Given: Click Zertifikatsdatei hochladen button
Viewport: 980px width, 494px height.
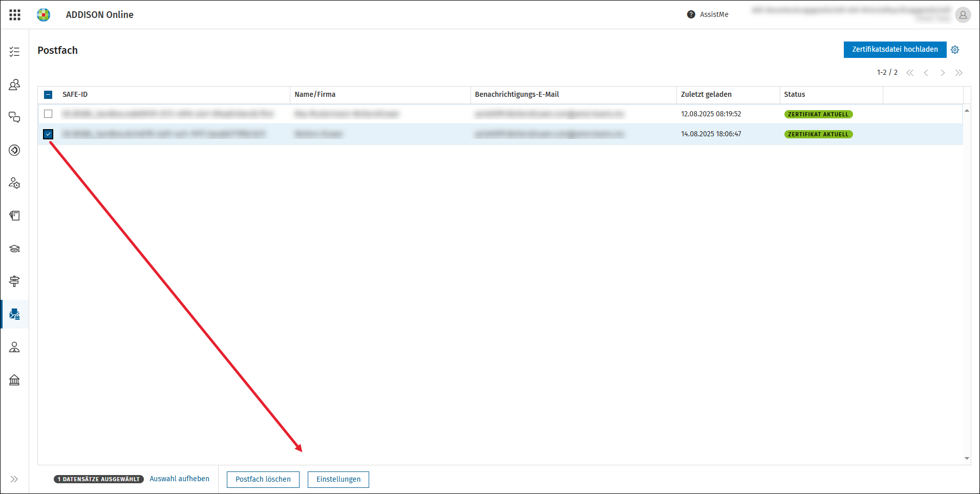Looking at the screenshot, I should [x=895, y=50].
